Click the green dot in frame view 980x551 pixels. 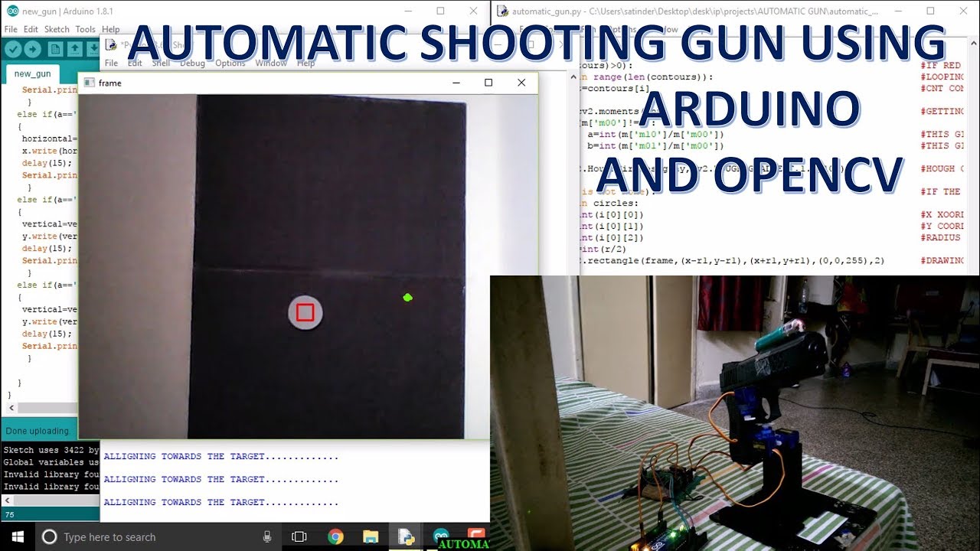[x=407, y=297]
